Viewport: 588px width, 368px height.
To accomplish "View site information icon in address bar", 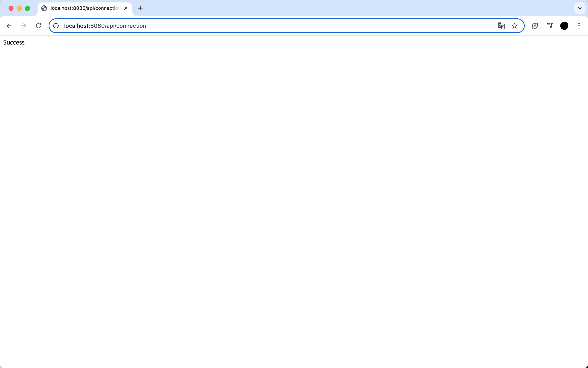I will (56, 26).
